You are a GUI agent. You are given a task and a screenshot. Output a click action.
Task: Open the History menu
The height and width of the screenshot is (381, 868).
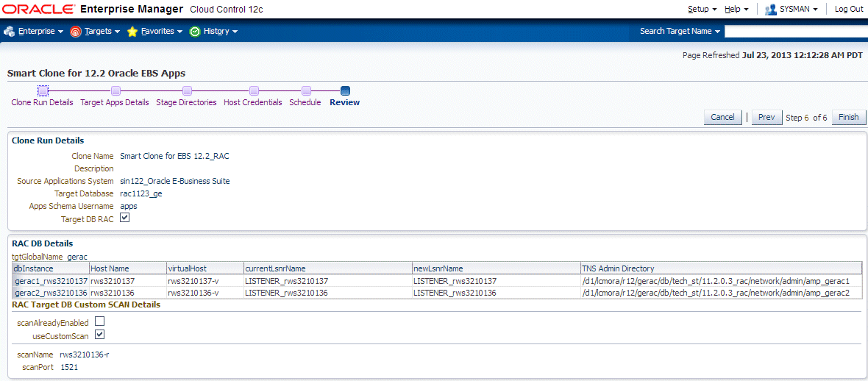pyautogui.click(x=221, y=32)
